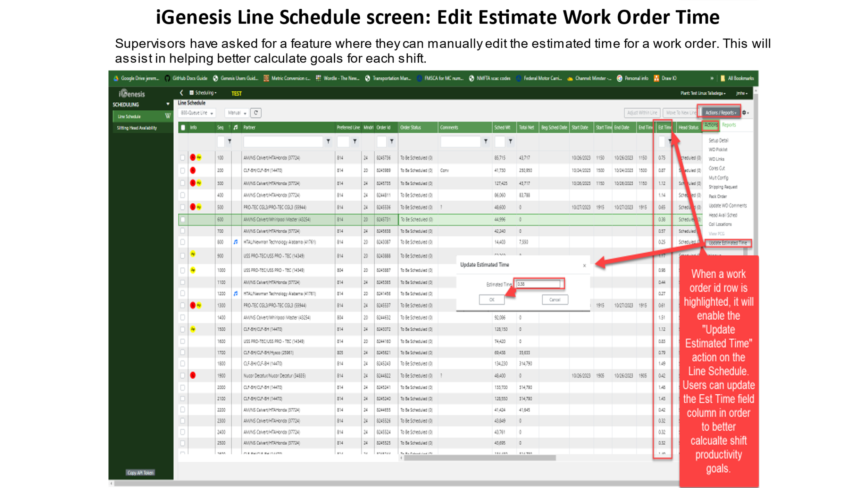The width and height of the screenshot is (868, 488).
Task: Expand the Actions / Reports dropdown
Action: tap(720, 113)
